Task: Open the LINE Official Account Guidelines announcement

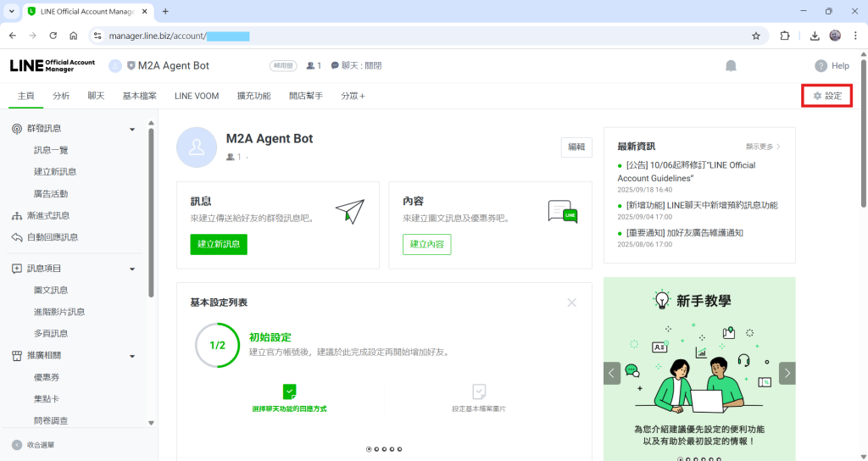Action: pos(687,171)
